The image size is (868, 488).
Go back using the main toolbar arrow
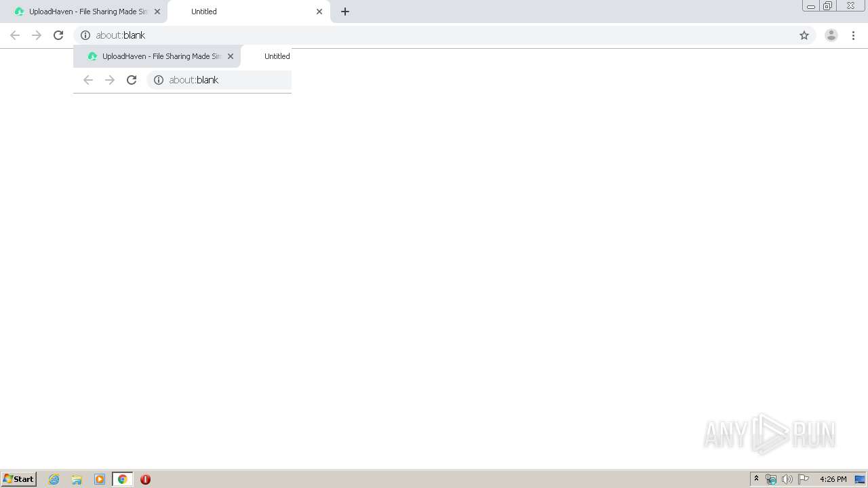pyautogui.click(x=15, y=35)
